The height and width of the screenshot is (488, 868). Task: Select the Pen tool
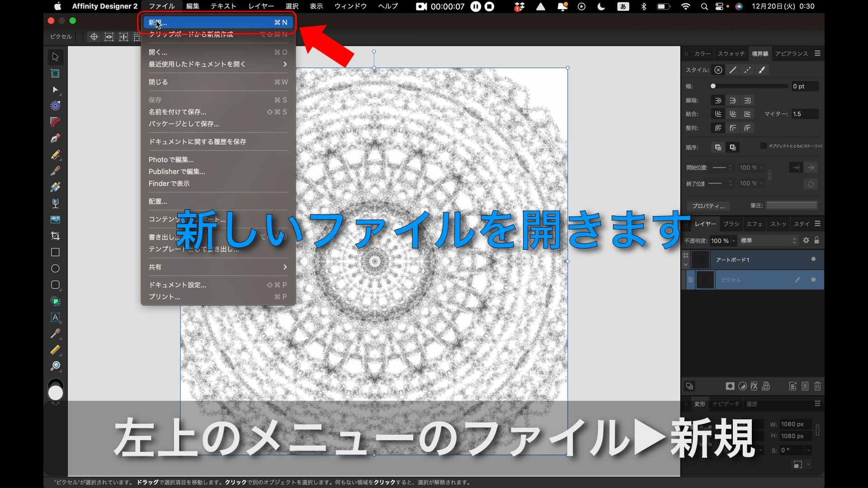point(55,138)
